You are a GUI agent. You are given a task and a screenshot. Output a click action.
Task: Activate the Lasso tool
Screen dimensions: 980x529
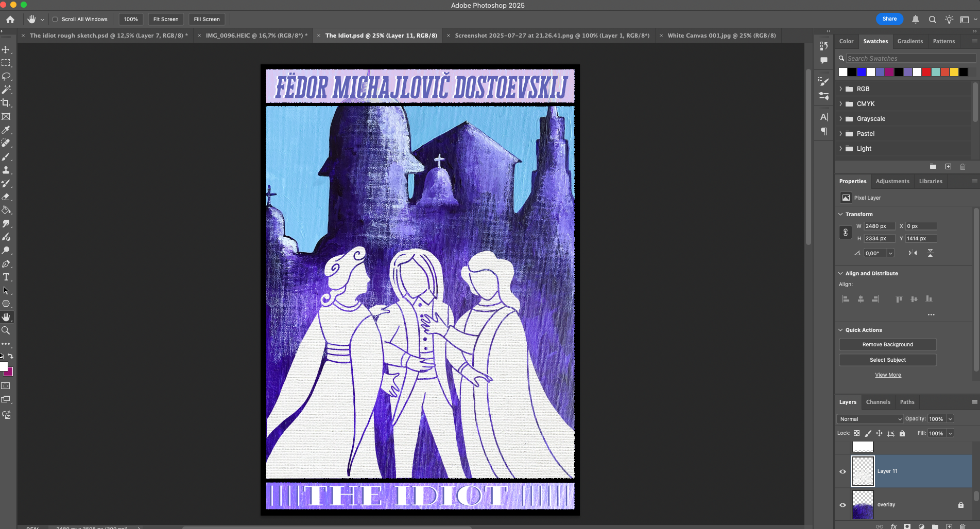pos(7,76)
